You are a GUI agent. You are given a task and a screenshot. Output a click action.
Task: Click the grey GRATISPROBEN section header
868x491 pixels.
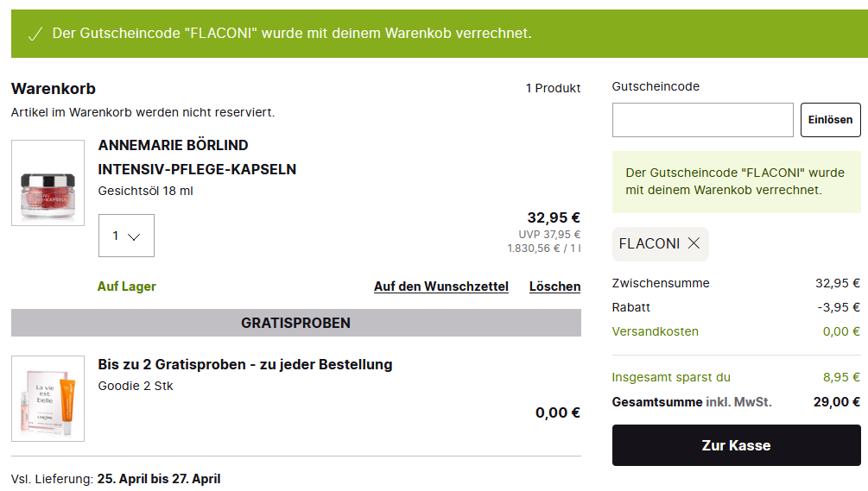pos(295,323)
